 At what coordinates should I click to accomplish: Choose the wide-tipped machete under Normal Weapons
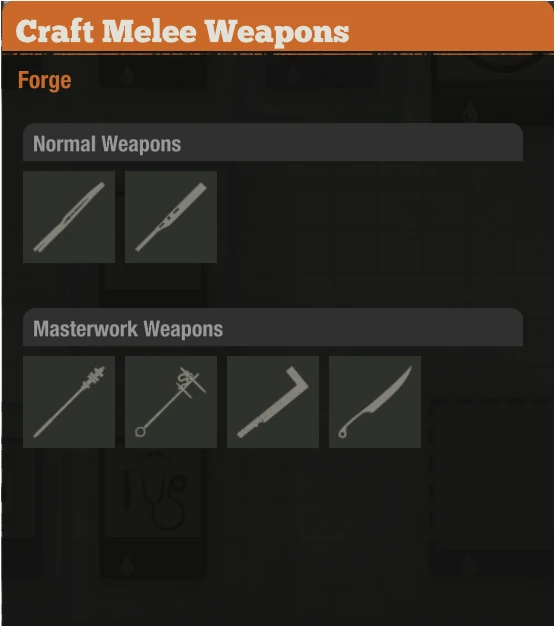point(171,217)
